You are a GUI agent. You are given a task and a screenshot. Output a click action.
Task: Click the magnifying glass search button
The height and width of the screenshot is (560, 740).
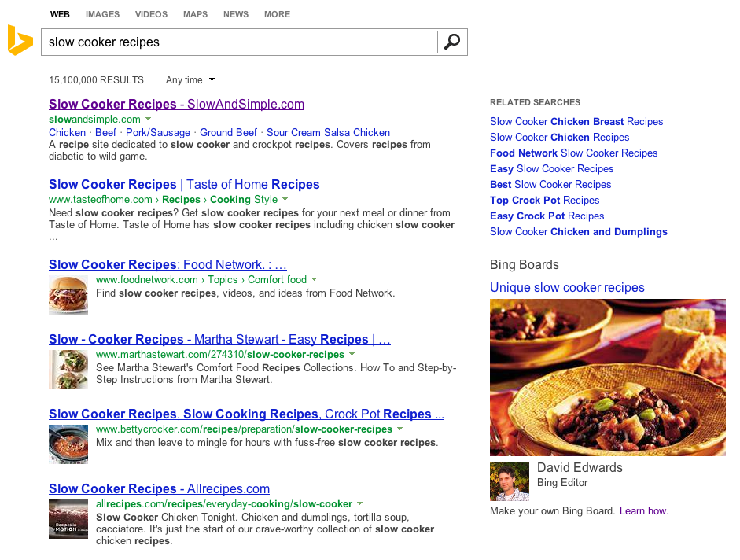[x=452, y=42]
